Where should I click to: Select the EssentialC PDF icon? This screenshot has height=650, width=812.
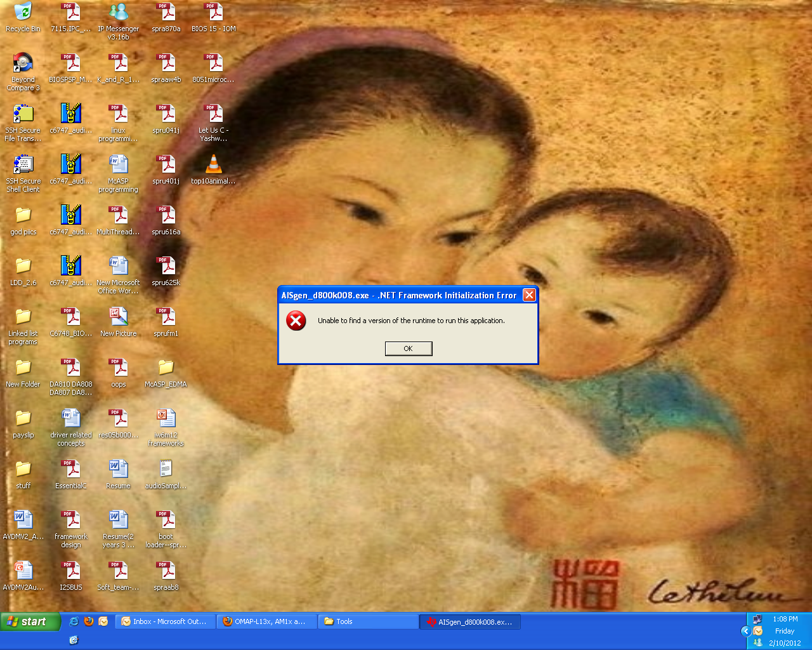click(71, 474)
